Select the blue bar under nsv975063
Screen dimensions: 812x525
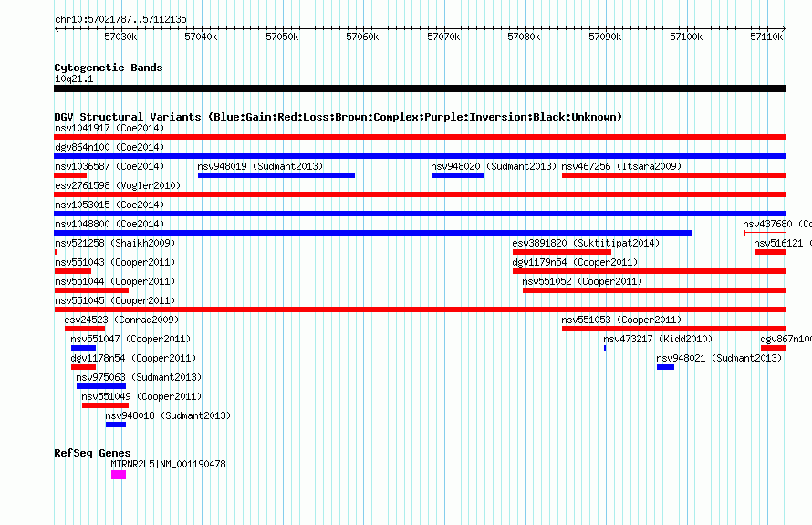(x=101, y=386)
